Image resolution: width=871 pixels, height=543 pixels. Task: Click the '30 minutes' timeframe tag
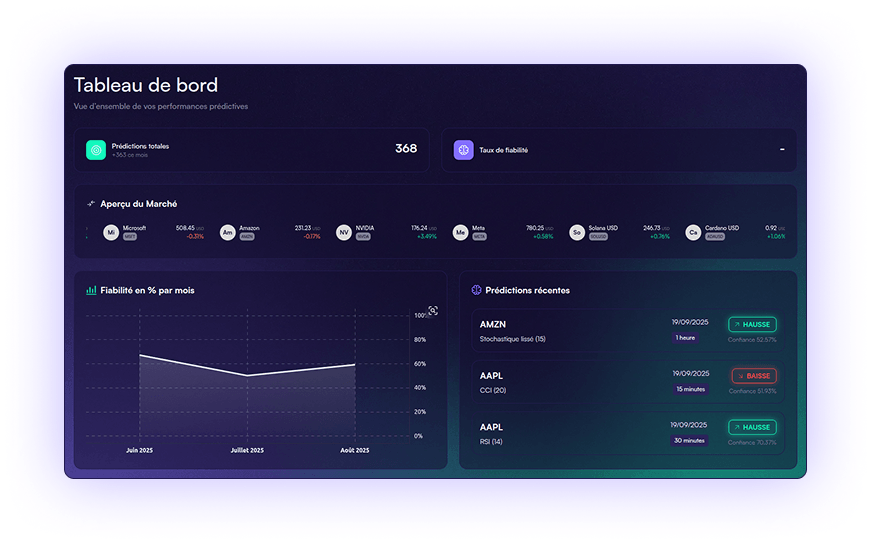689,441
